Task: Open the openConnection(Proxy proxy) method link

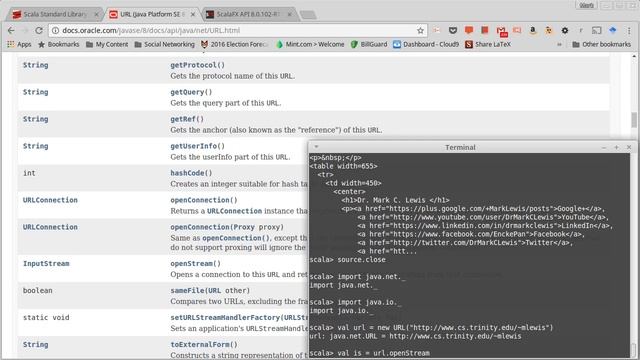Action: point(227,227)
